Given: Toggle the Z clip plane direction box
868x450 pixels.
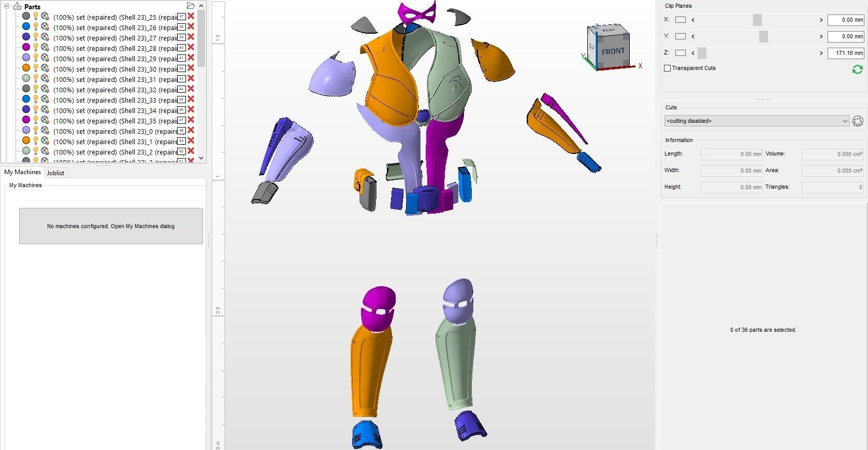Looking at the screenshot, I should pyautogui.click(x=681, y=53).
